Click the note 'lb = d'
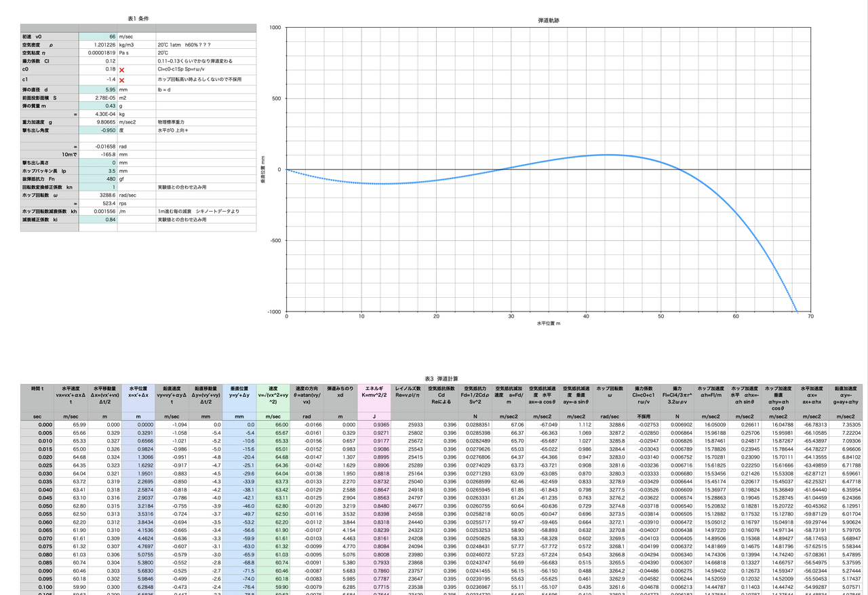The height and width of the screenshot is (595, 868). 163,89
